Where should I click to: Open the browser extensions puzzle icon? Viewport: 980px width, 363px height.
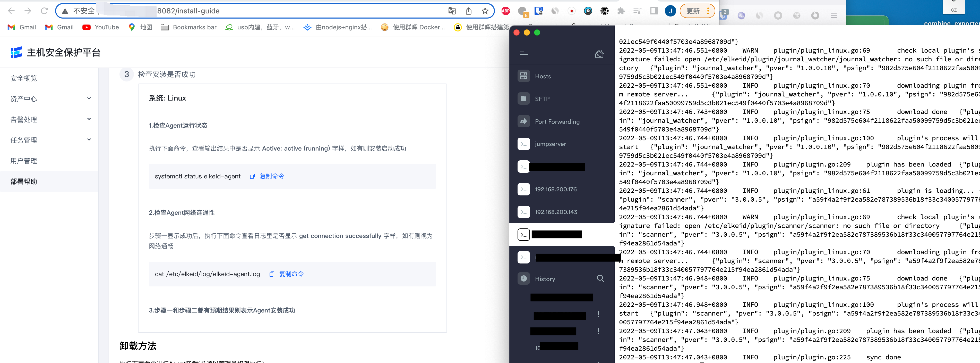pos(621,11)
